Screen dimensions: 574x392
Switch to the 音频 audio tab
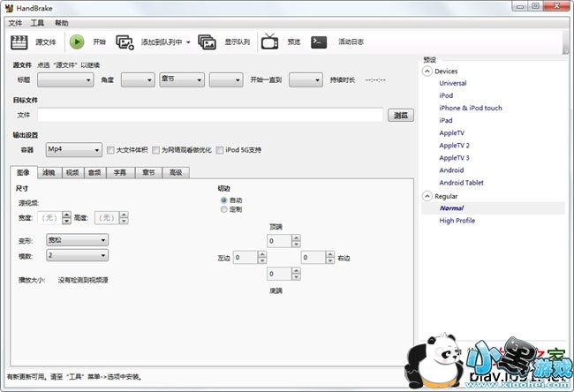point(94,173)
